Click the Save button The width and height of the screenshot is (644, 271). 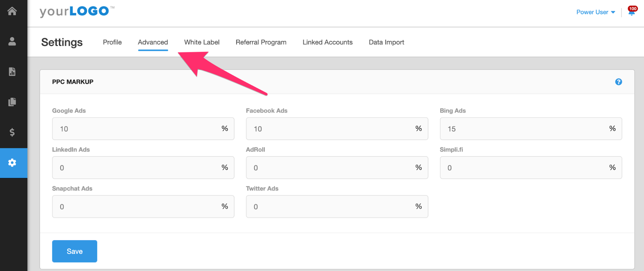74,251
